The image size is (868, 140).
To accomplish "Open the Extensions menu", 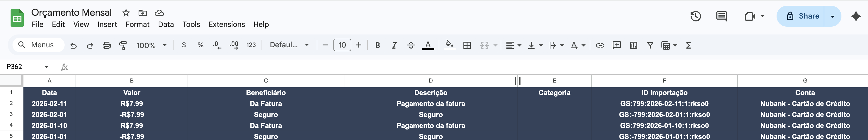I will pos(226,24).
